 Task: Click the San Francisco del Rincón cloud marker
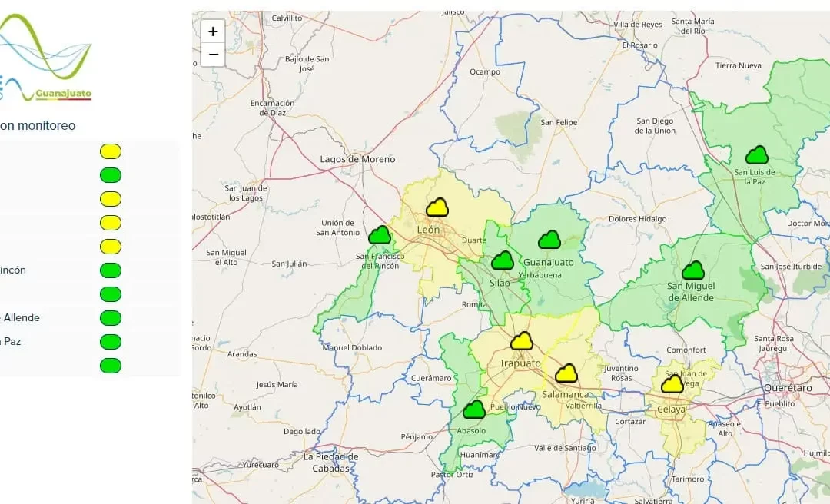tap(380, 235)
